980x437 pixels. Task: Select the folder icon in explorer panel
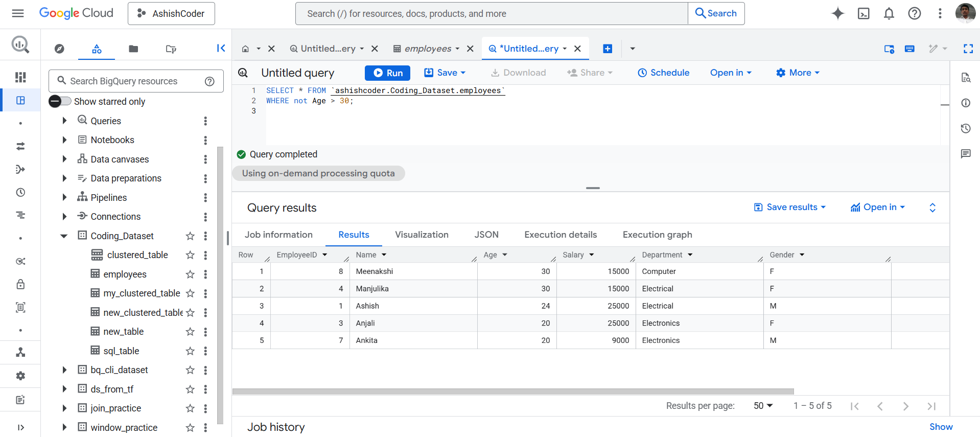click(133, 49)
